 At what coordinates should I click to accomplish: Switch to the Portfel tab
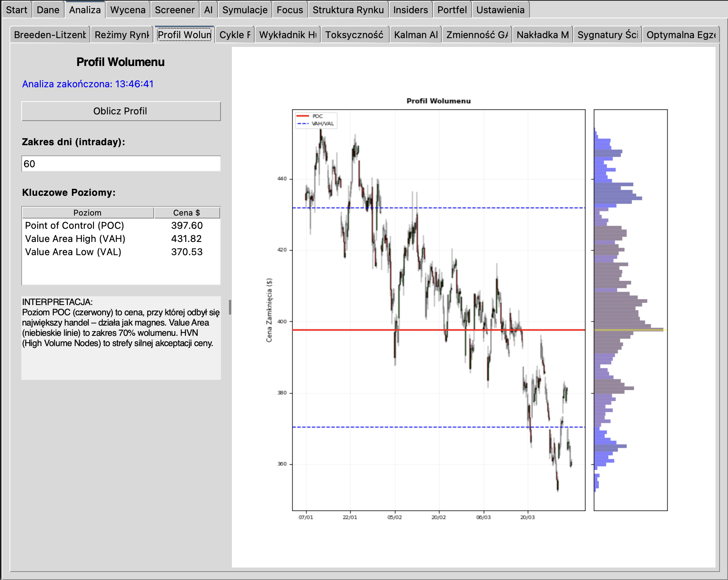tap(452, 10)
